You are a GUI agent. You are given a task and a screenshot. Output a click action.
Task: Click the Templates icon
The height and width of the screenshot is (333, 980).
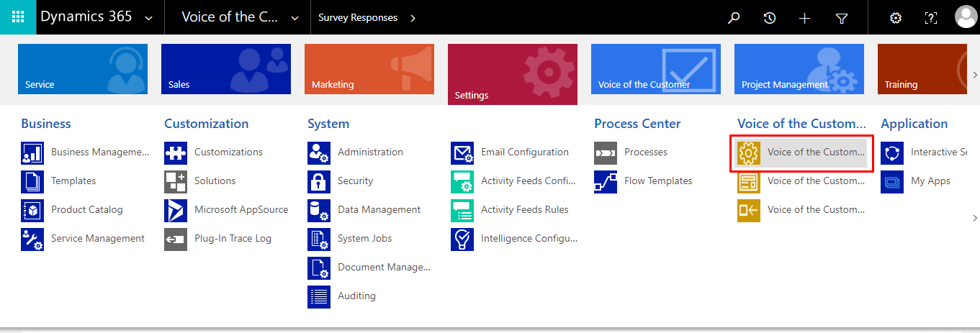click(x=32, y=181)
